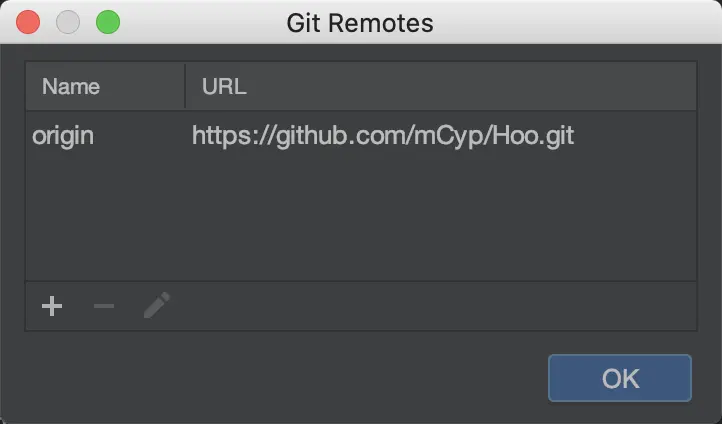Click the green zoom window button
This screenshot has height=424, width=722.
point(108,22)
